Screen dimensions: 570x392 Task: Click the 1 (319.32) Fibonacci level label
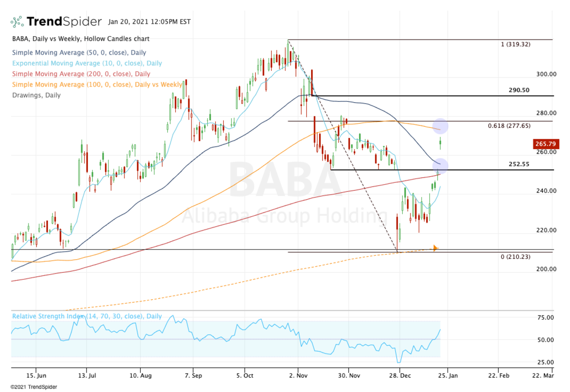(x=515, y=44)
